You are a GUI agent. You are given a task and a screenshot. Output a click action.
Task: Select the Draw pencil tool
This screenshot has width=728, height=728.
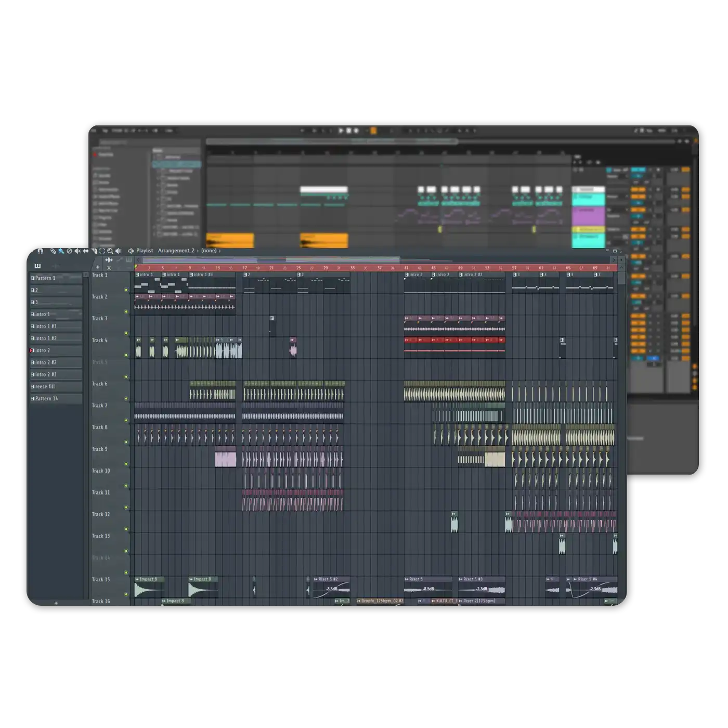(x=53, y=251)
